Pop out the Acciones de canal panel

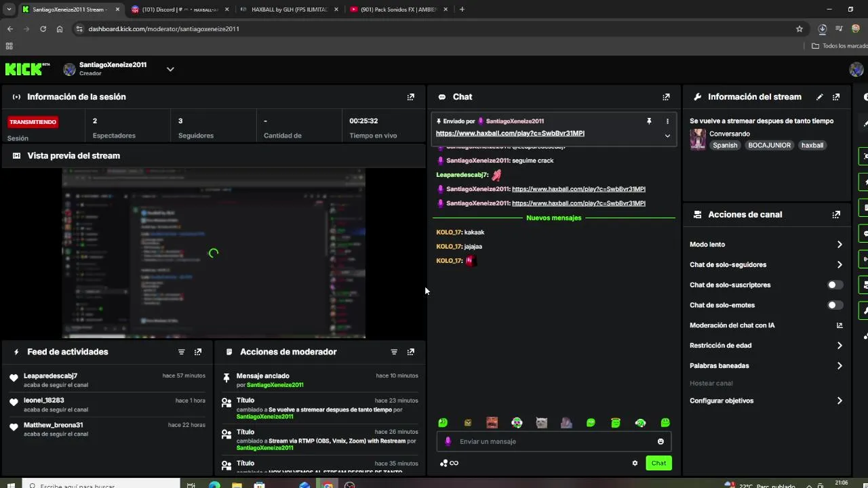[x=836, y=215]
